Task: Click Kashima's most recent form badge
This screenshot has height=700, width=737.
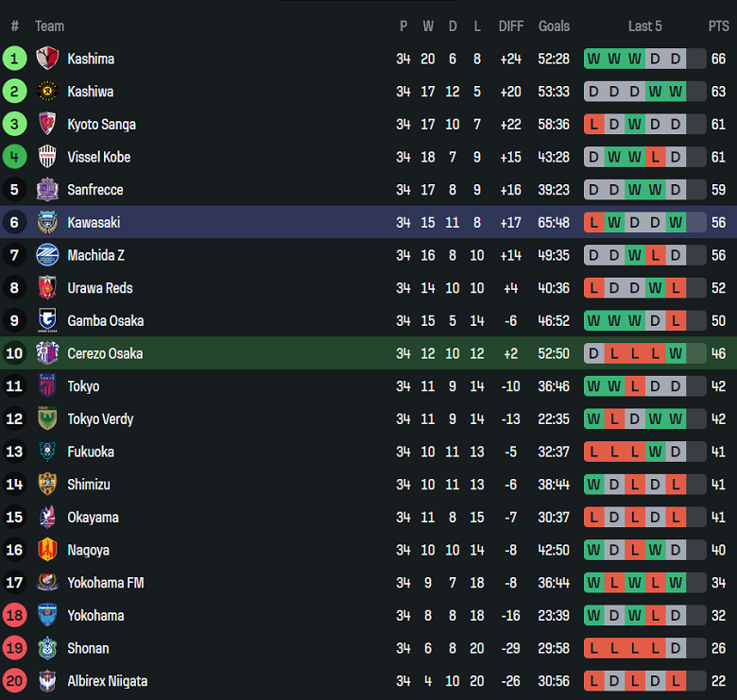Action: point(676,59)
